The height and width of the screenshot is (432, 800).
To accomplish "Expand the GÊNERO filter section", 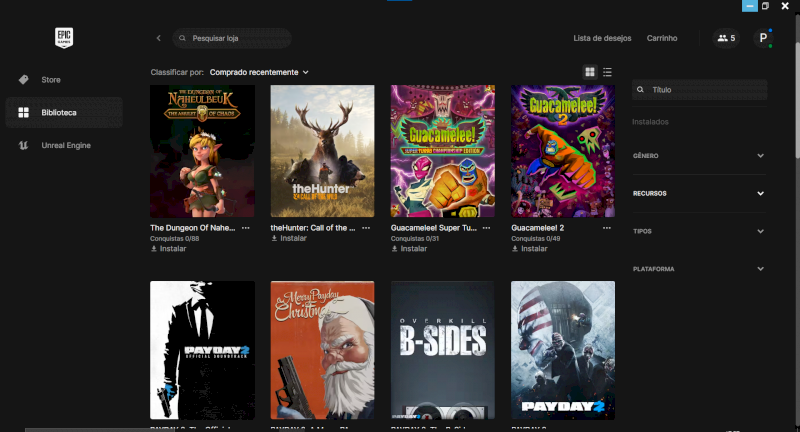I will point(699,156).
